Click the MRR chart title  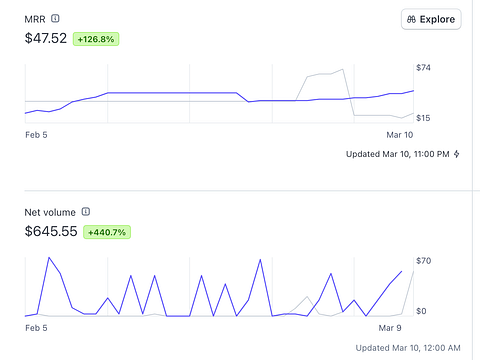coord(35,19)
